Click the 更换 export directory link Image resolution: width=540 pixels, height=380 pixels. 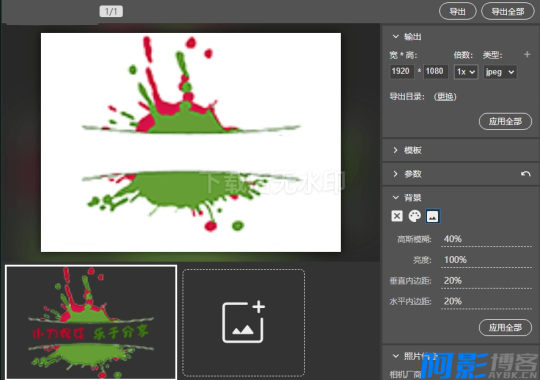[445, 97]
